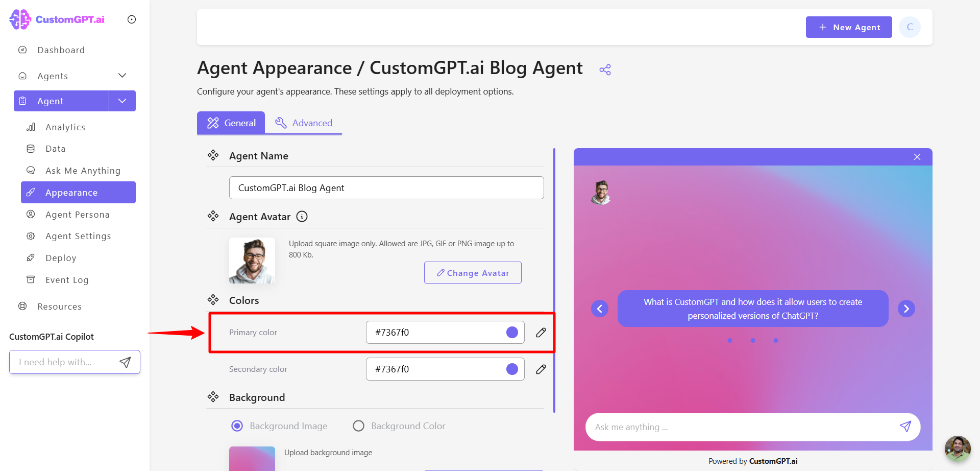Select Appearance in the sidebar

pyautogui.click(x=78, y=193)
